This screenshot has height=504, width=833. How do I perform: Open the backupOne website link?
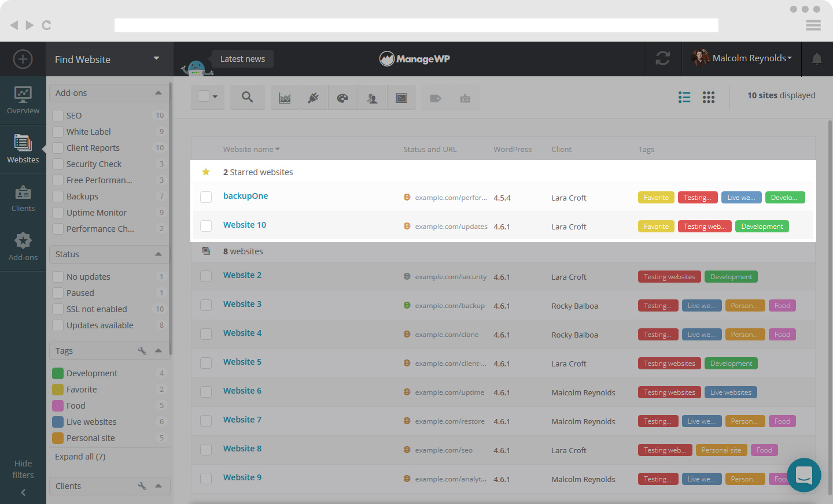(x=246, y=196)
